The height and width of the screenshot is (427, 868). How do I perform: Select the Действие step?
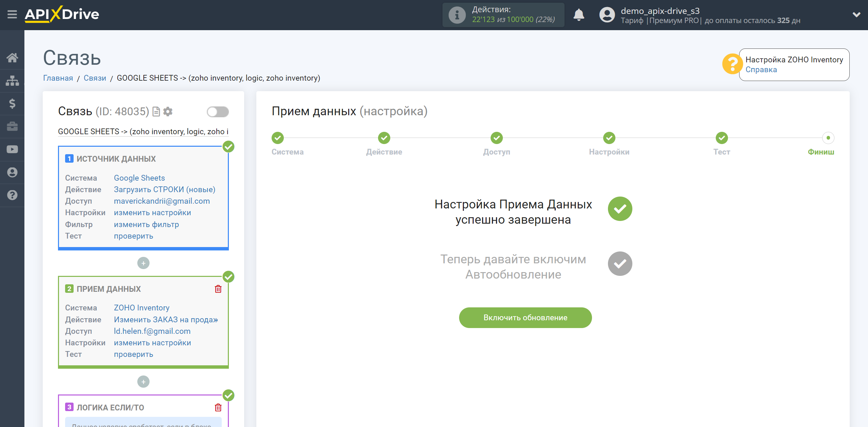(x=384, y=138)
